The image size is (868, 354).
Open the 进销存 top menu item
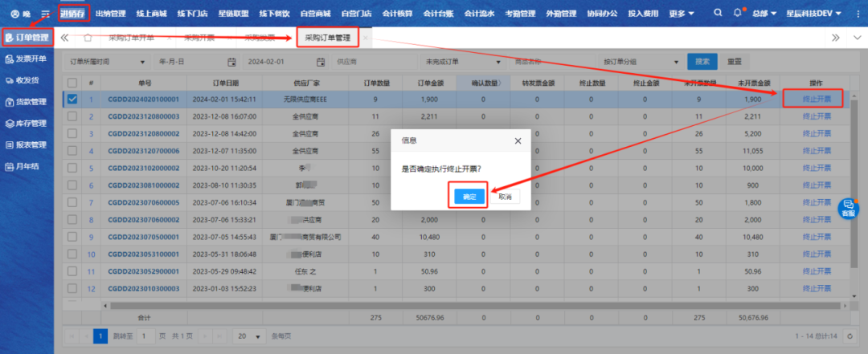pyautogui.click(x=73, y=14)
